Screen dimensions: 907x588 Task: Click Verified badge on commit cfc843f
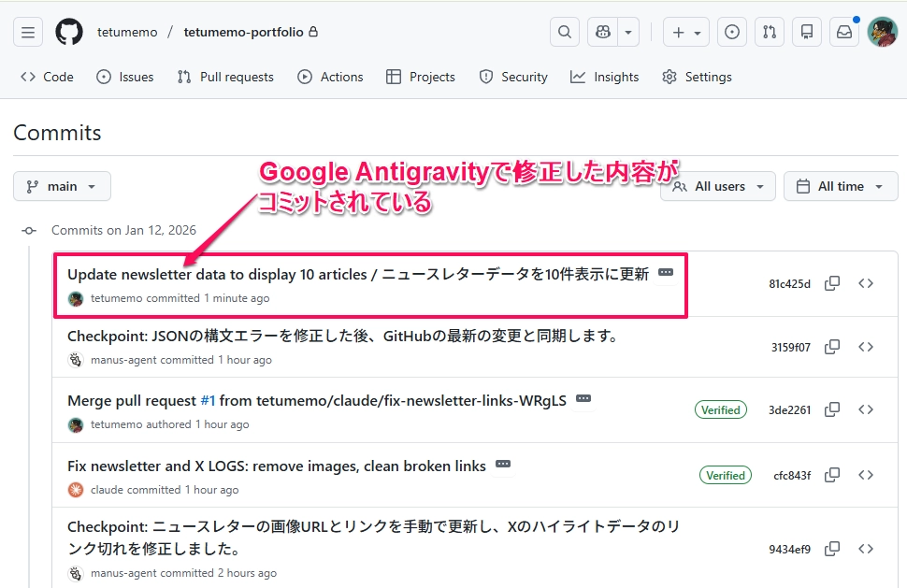[726, 475]
